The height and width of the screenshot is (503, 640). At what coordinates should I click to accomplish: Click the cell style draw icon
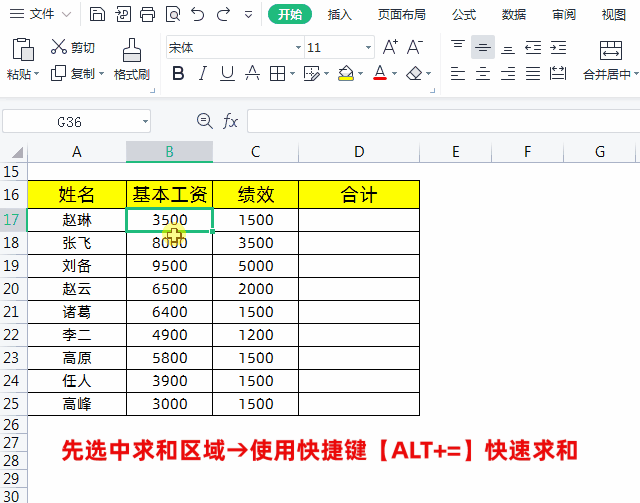click(x=312, y=74)
